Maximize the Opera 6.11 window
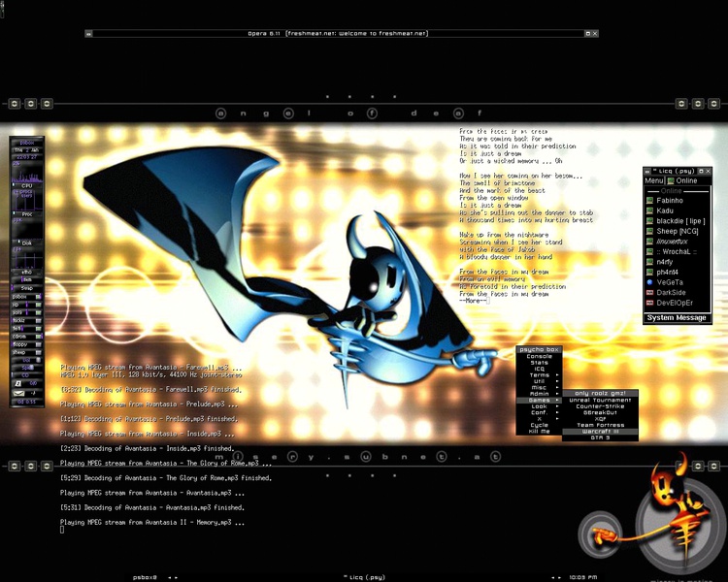The width and height of the screenshot is (728, 582). (587, 33)
